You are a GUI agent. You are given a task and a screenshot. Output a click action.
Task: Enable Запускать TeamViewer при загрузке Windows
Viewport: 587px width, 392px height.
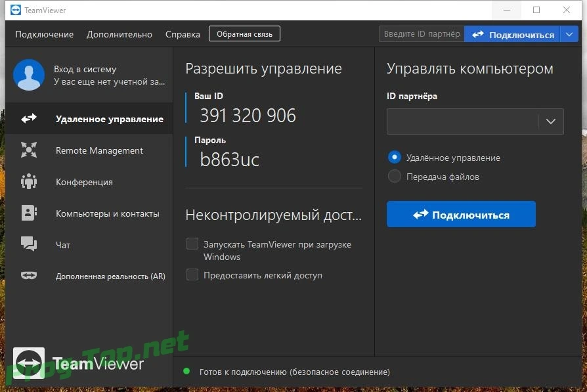[192, 244]
